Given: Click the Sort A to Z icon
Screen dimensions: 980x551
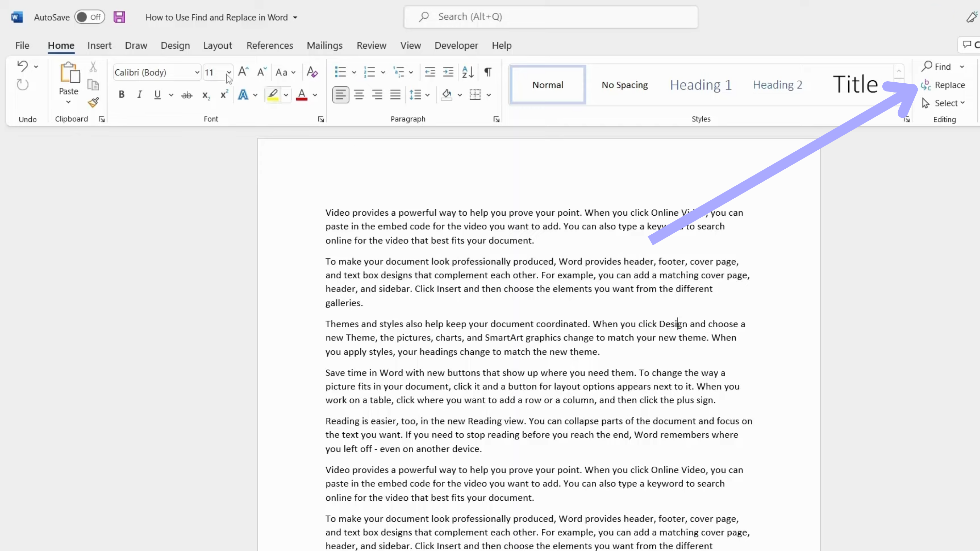Looking at the screenshot, I should (x=468, y=72).
